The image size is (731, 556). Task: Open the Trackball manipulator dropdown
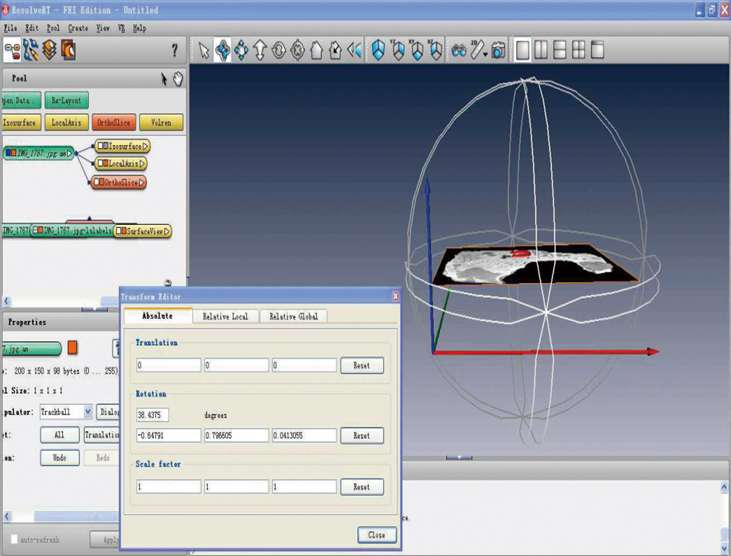point(88,412)
